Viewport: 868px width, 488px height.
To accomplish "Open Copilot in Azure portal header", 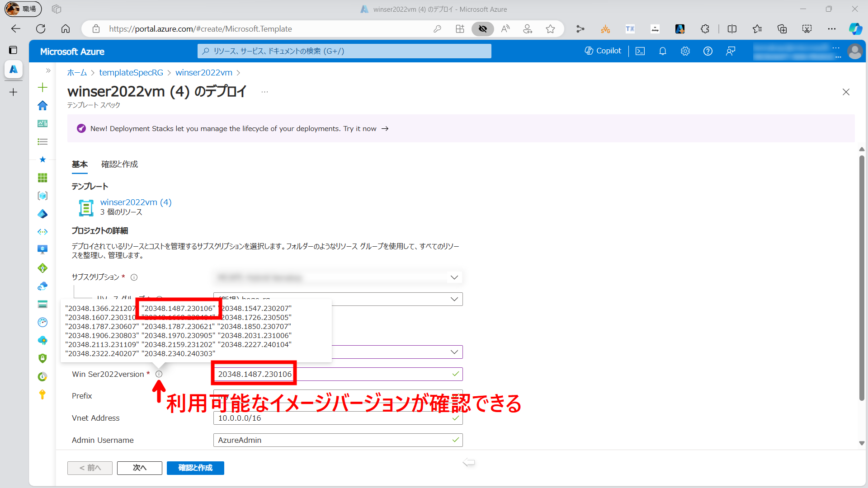I will coord(603,51).
